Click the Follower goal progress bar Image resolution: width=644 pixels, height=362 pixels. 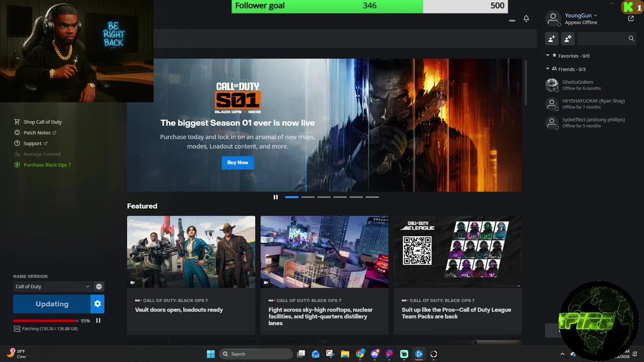(369, 6)
